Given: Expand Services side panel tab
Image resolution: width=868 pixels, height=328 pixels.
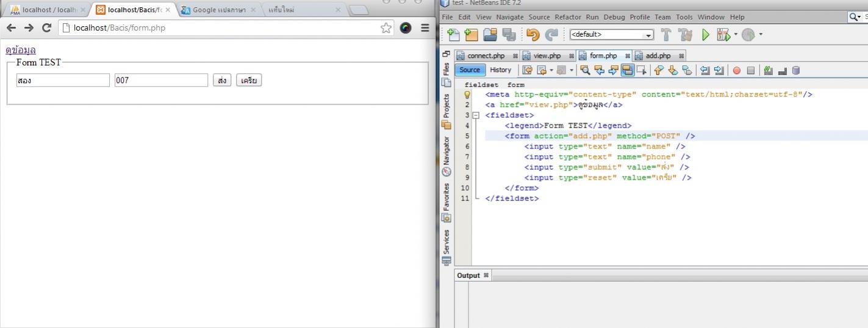Looking at the screenshot, I should click(447, 247).
